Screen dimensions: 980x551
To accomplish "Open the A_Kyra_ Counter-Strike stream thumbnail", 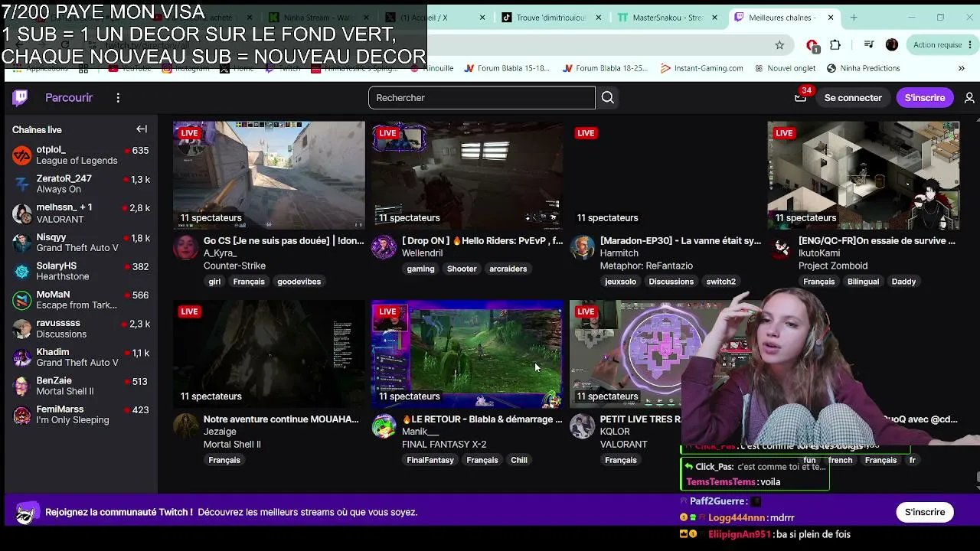I will click(269, 175).
